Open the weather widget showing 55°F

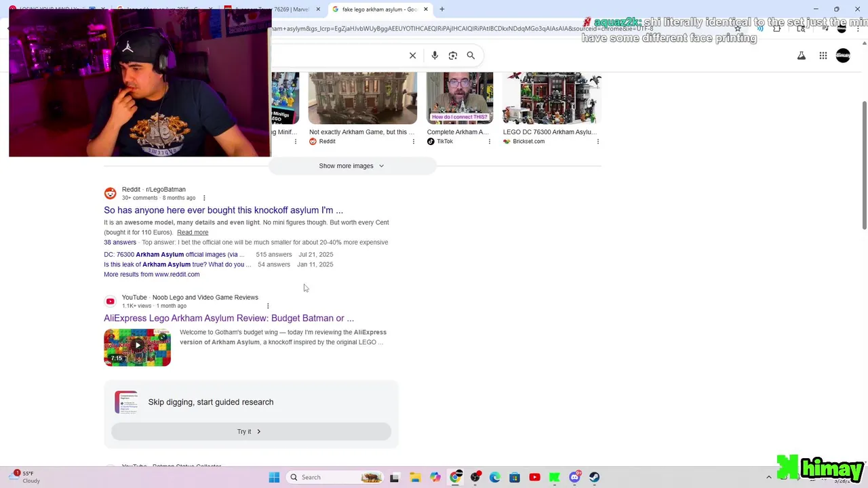[26, 477]
